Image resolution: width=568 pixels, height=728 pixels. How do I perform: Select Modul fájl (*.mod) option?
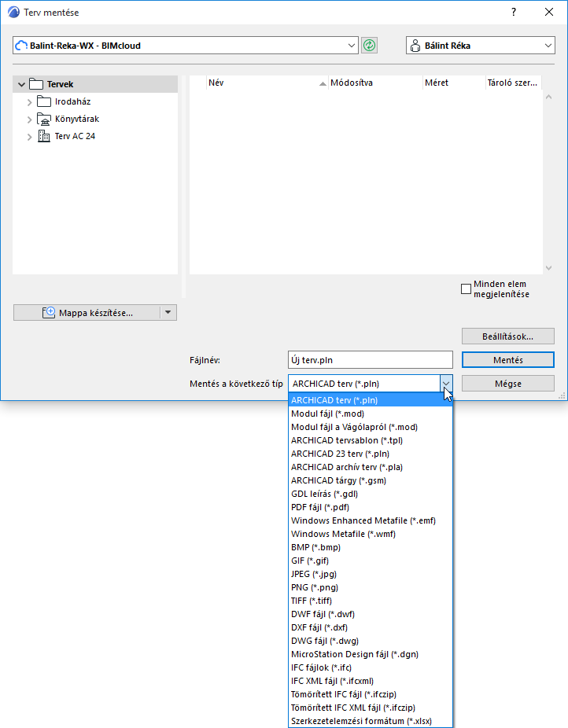371,414
